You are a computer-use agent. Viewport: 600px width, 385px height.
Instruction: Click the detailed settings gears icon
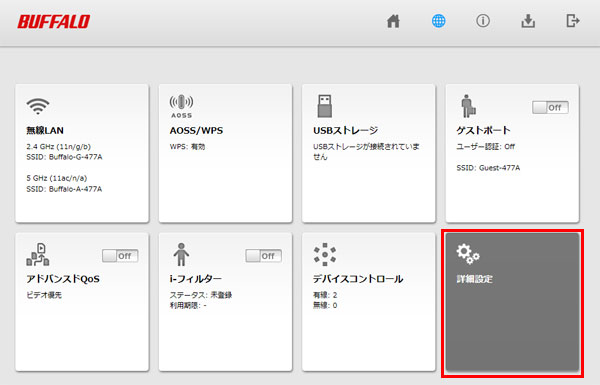[468, 254]
